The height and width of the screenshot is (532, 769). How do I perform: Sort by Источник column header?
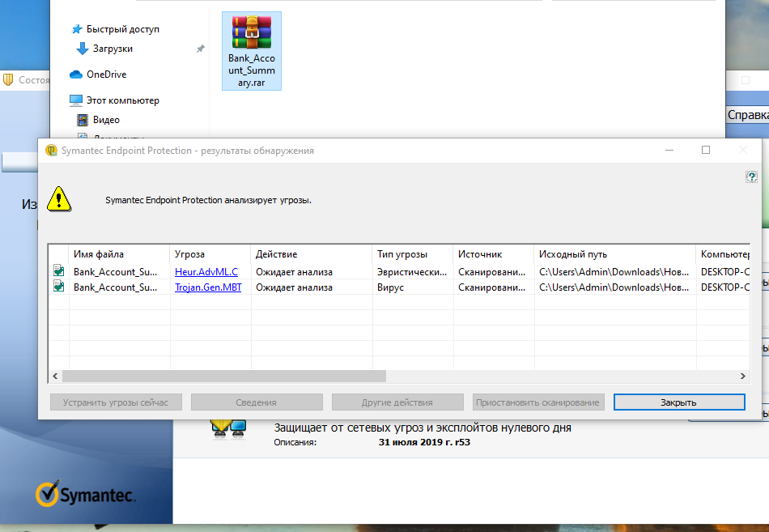click(x=494, y=254)
